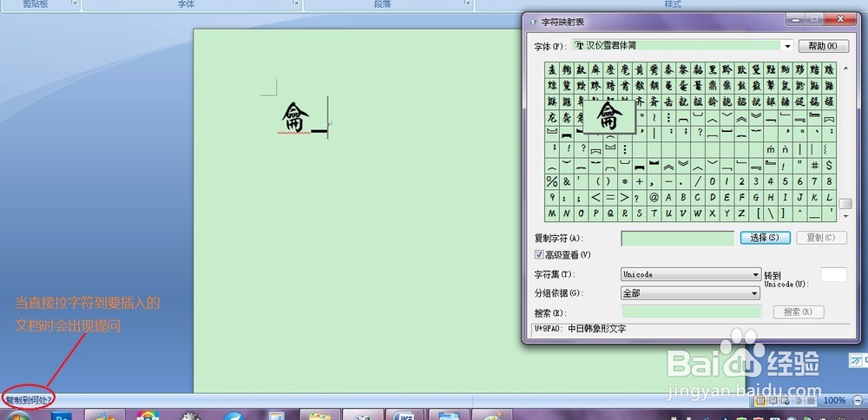868x420 pixels.
Task: Click character grid scrollbar up arrow
Action: point(845,68)
